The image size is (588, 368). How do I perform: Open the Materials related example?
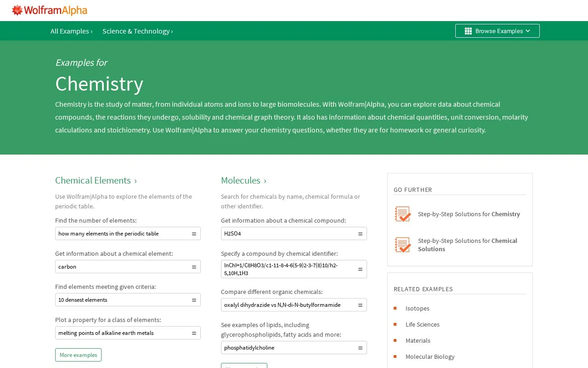[x=418, y=340]
